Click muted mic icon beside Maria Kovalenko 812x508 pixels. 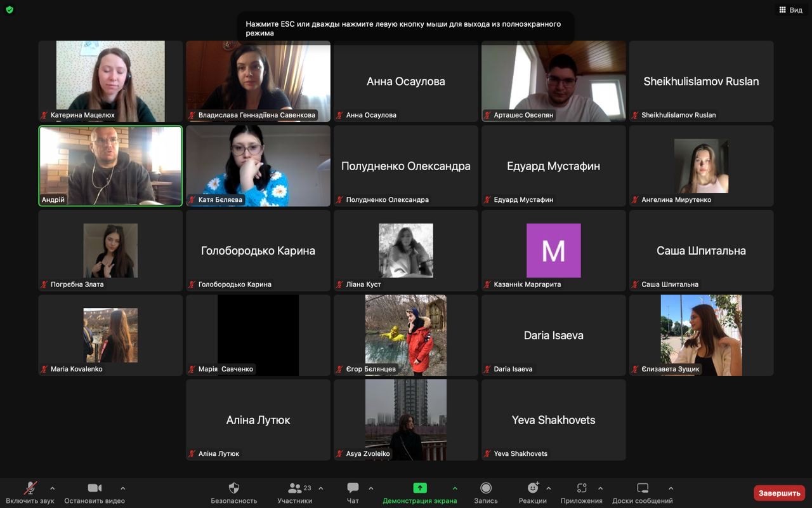click(x=44, y=369)
